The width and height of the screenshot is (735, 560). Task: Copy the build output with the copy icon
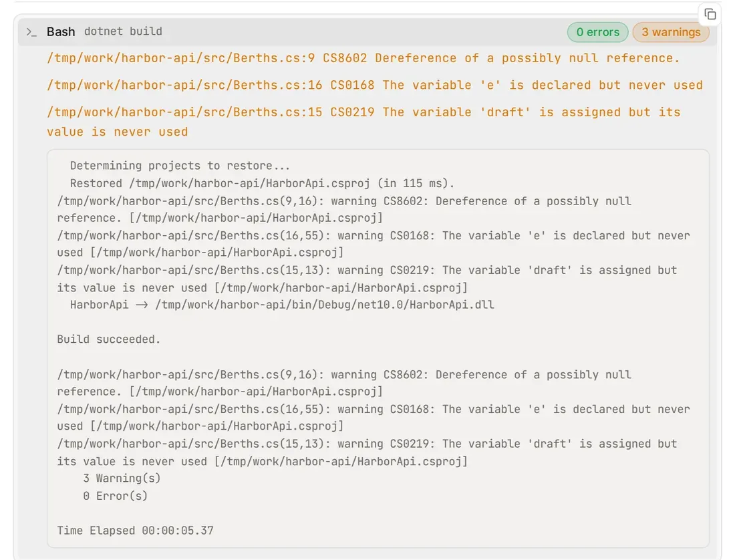710,14
